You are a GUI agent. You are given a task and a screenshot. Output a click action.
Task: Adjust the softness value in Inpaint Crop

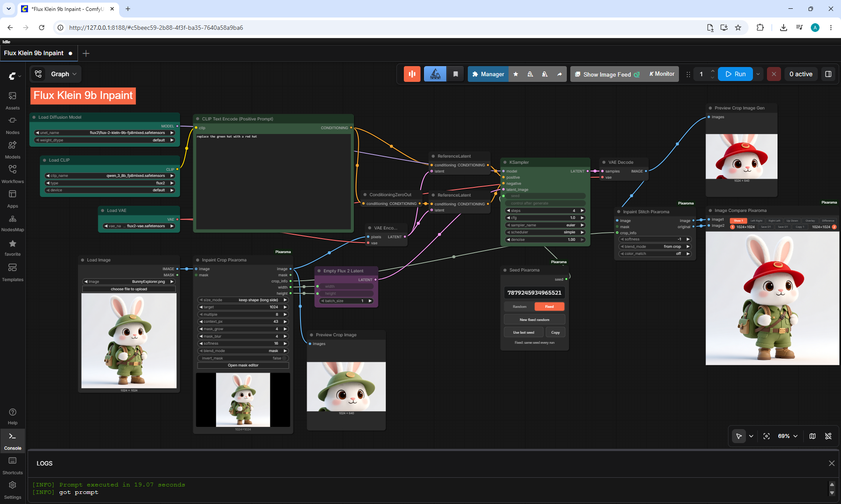pos(243,343)
